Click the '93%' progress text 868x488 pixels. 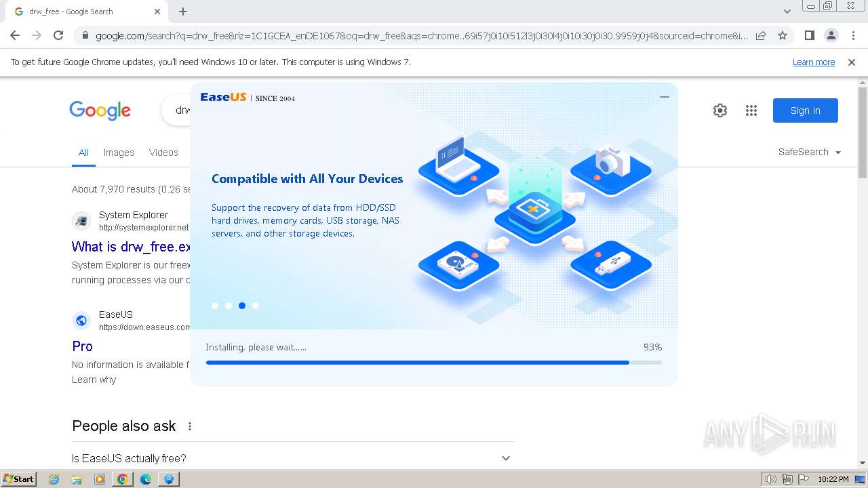(x=652, y=347)
